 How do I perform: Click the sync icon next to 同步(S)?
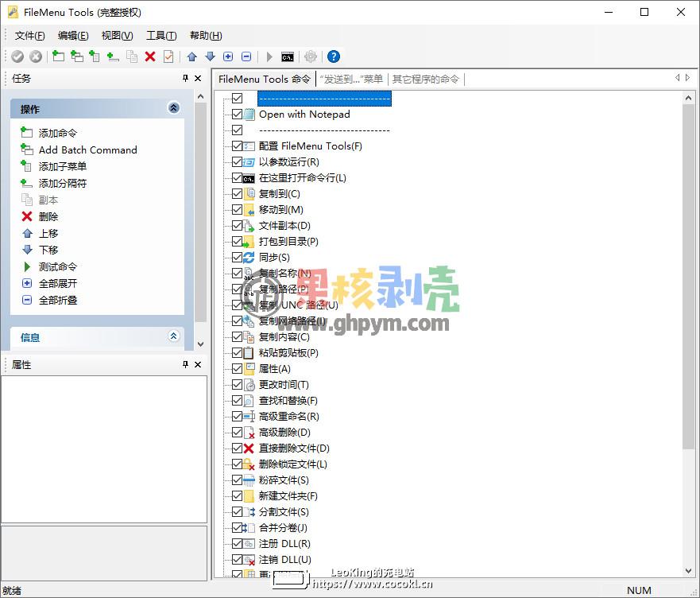point(249,258)
